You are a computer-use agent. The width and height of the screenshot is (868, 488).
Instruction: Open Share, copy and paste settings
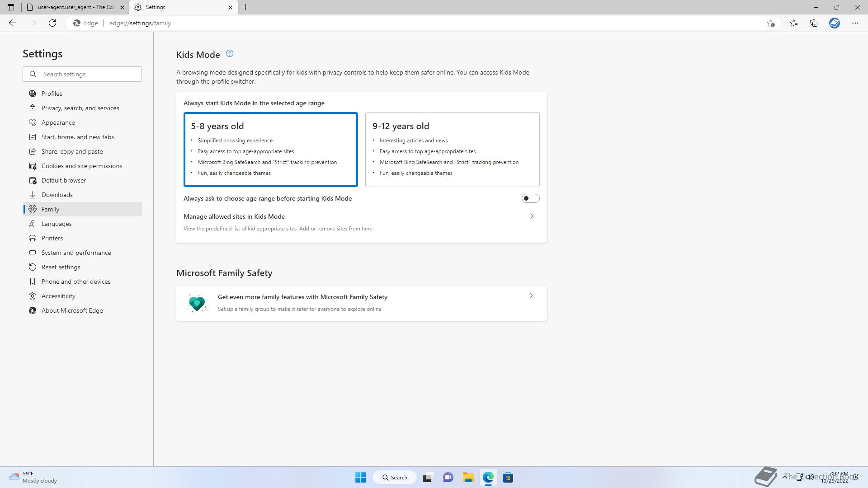pyautogui.click(x=82, y=151)
